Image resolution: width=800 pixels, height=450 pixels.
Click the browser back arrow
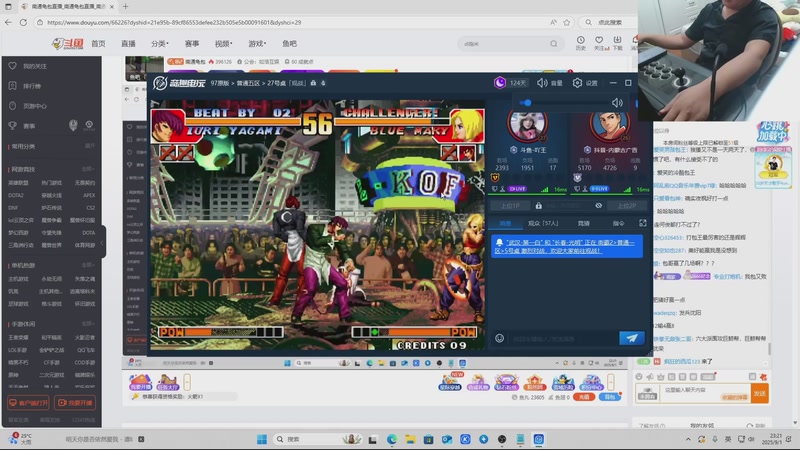click(x=8, y=22)
